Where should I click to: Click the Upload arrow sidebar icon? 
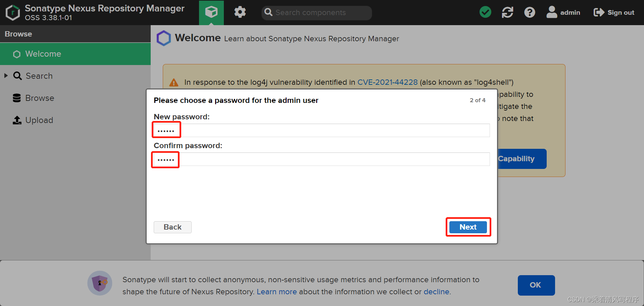point(17,120)
